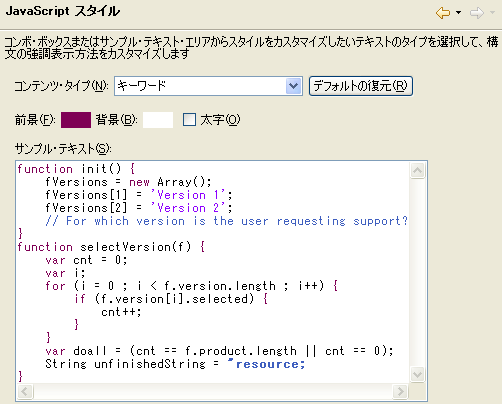Click the horizontal scrollbar track
The image size is (502, 404).
[213, 391]
